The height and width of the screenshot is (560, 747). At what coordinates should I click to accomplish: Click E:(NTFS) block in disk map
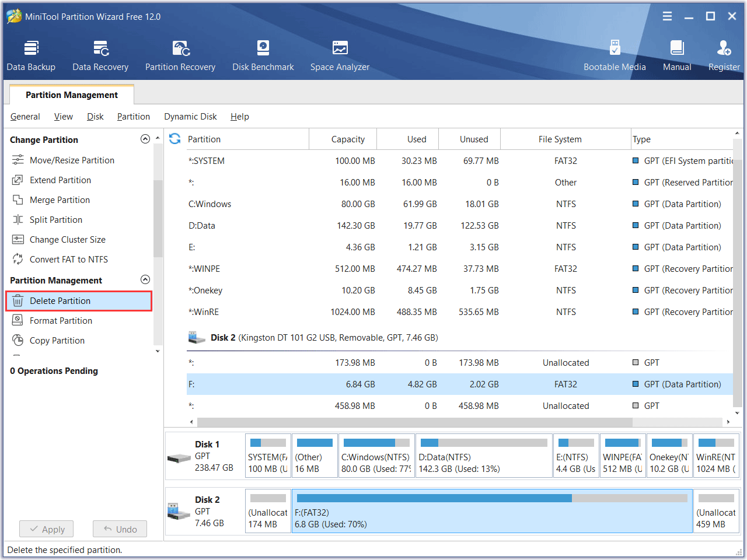click(576, 456)
